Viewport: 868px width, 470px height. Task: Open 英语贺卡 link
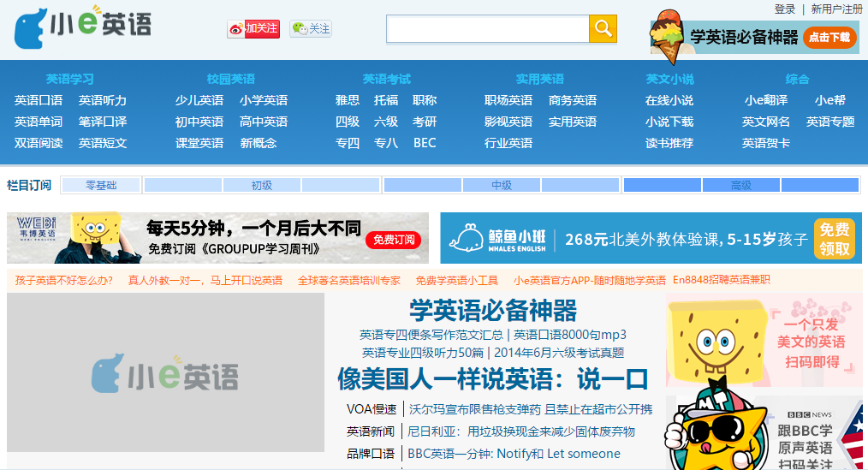(766, 143)
